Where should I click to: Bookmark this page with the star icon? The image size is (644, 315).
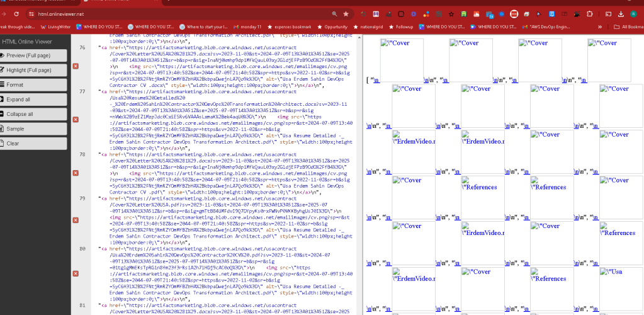pyautogui.click(x=346, y=14)
